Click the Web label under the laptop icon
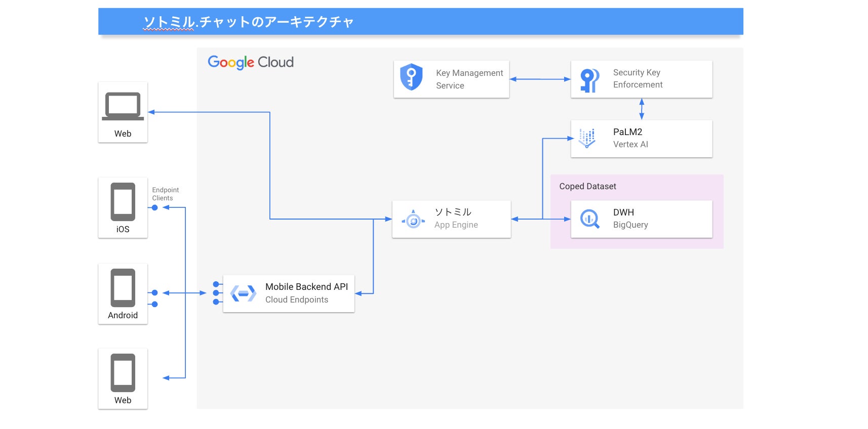 pyautogui.click(x=123, y=134)
